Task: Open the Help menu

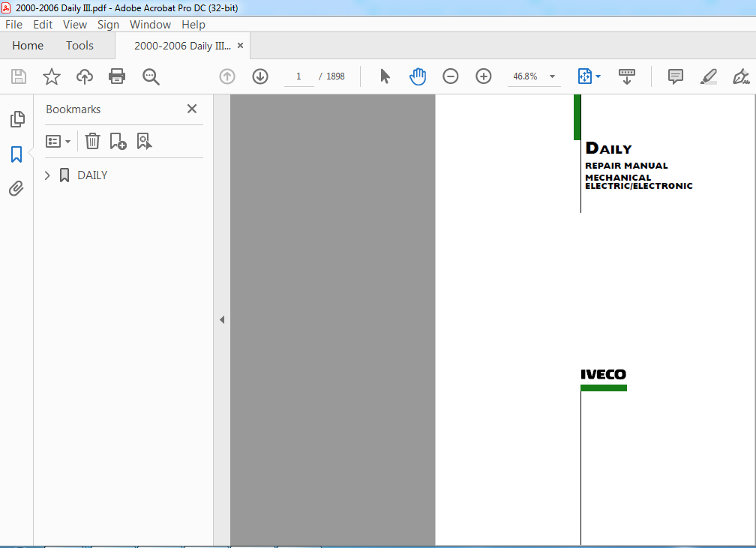Action: [x=193, y=25]
